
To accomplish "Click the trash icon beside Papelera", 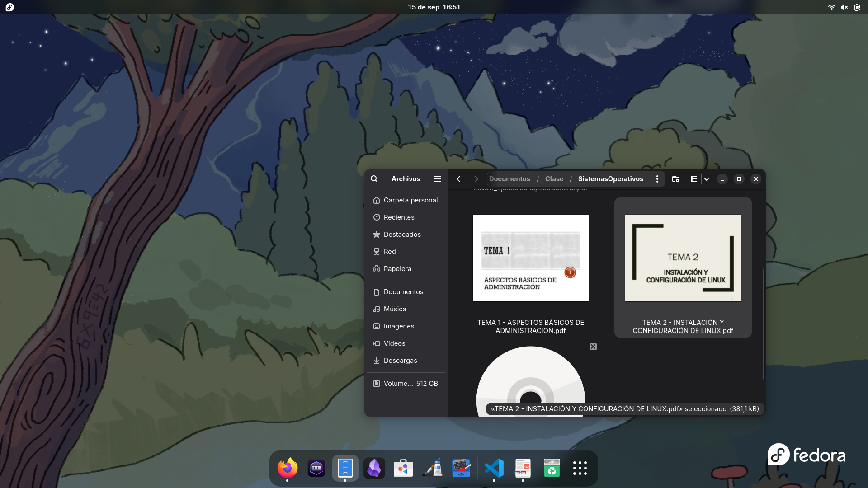I will pyautogui.click(x=377, y=269).
